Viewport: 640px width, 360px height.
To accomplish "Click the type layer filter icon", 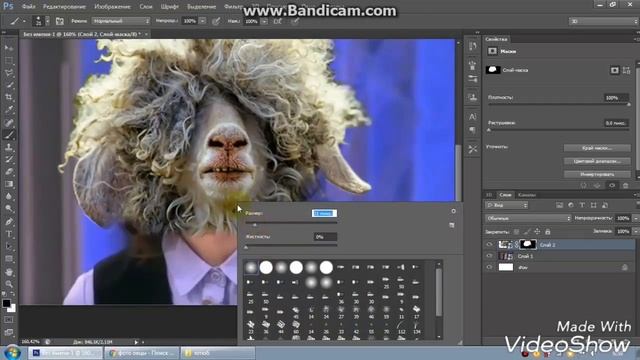I will [582, 205].
